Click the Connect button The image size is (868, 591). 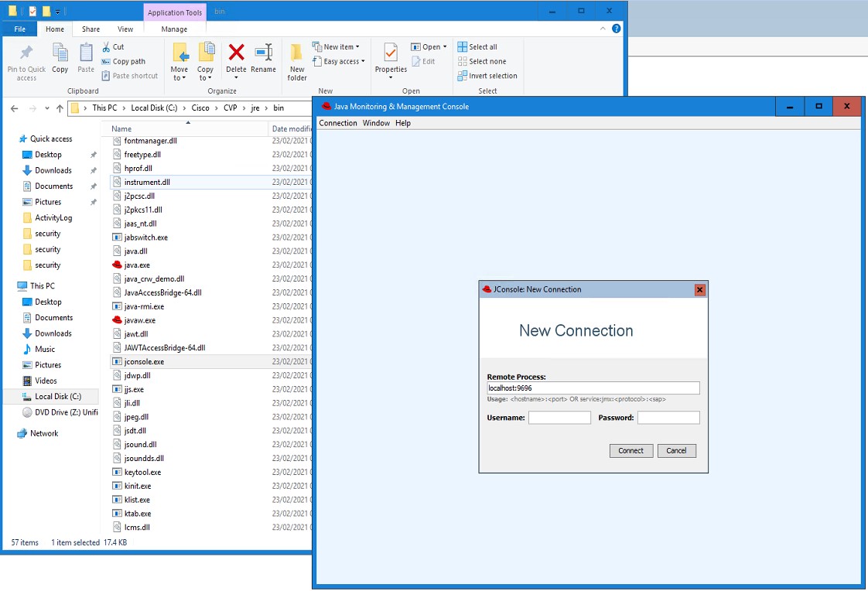coord(631,451)
